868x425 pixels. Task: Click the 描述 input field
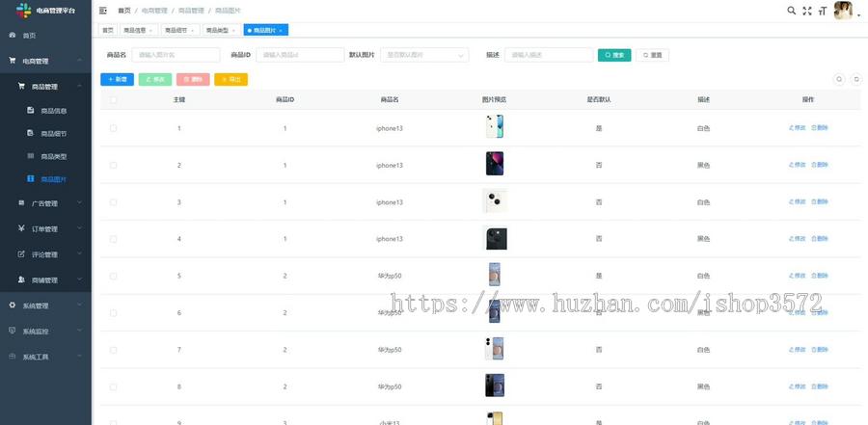(549, 55)
